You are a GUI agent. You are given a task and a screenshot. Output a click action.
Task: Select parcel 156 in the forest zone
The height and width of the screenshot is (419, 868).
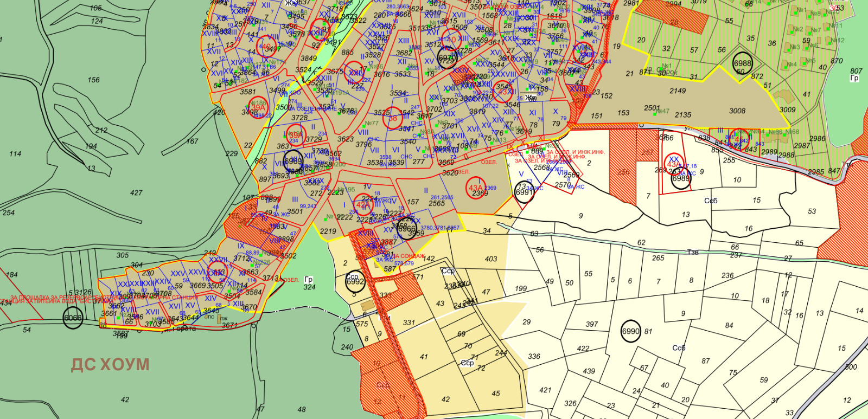coord(93,80)
